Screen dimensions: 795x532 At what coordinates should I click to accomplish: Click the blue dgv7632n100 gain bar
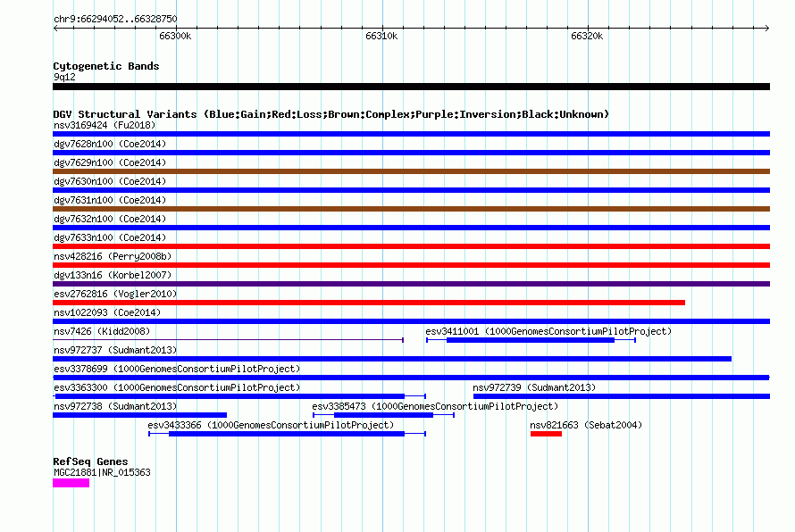click(411, 228)
